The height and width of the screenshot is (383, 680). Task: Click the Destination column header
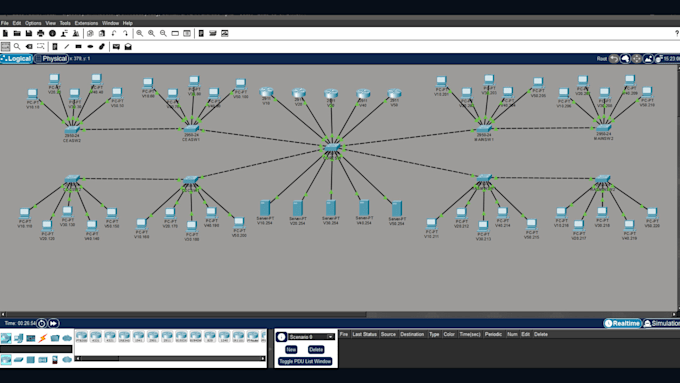point(412,334)
